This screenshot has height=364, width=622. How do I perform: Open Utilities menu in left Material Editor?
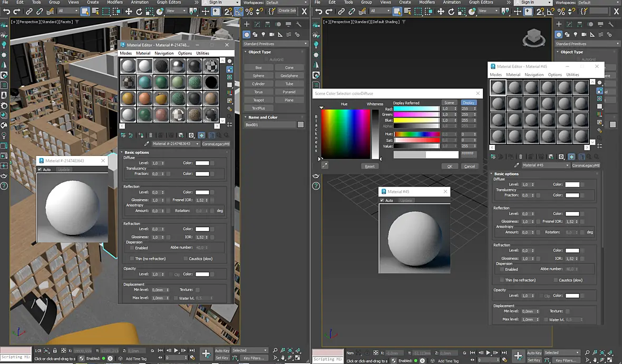tap(202, 53)
